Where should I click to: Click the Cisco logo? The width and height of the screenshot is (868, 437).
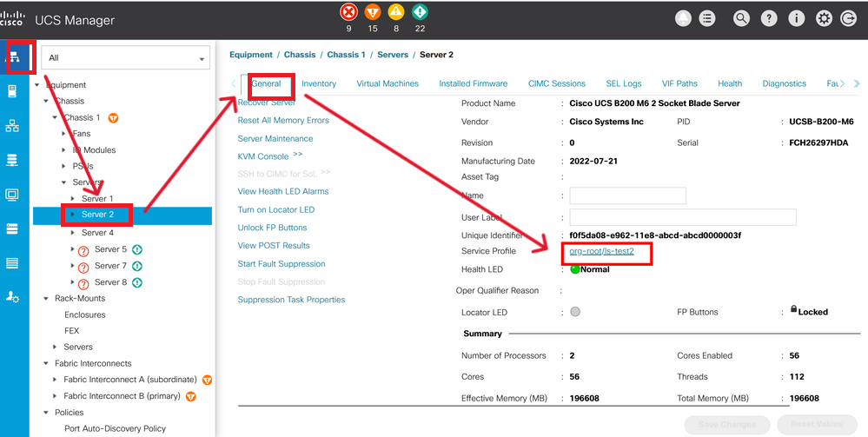11,19
